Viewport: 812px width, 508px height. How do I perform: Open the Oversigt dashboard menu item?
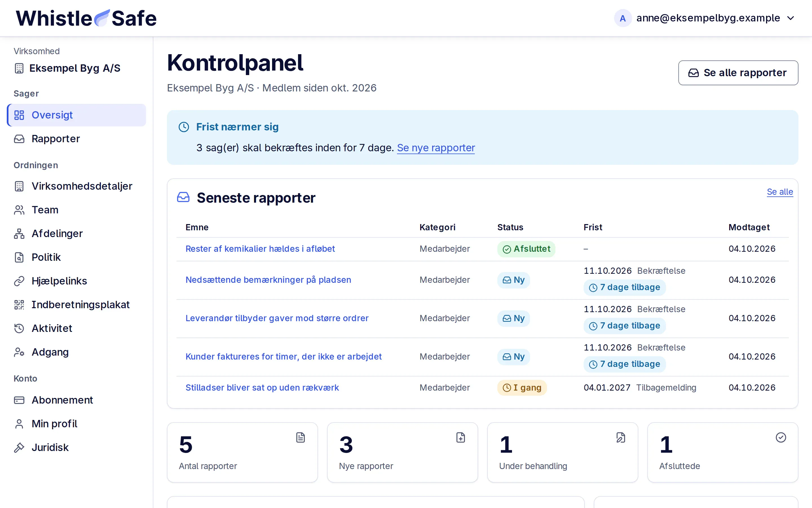(76, 115)
